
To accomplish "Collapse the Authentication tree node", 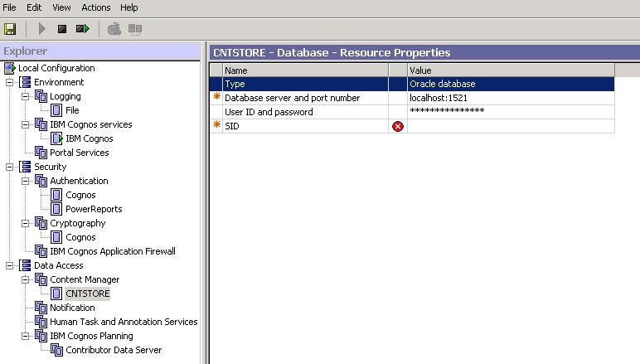I will 26,181.
